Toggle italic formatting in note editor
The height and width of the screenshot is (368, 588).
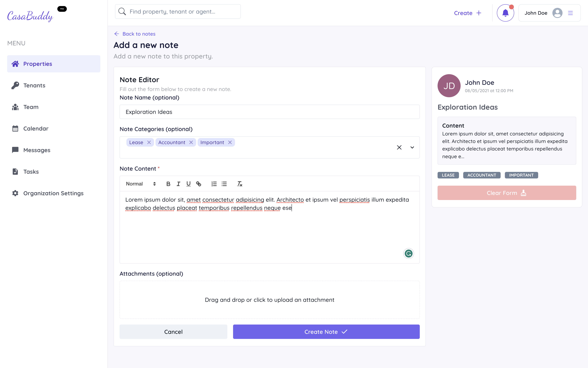[x=178, y=184]
